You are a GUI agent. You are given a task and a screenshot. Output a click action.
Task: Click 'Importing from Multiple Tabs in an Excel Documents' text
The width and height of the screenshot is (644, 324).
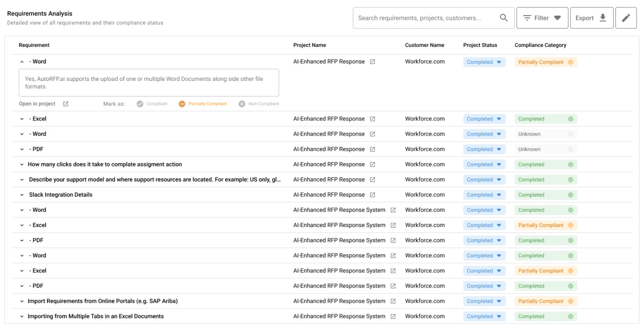(x=96, y=316)
